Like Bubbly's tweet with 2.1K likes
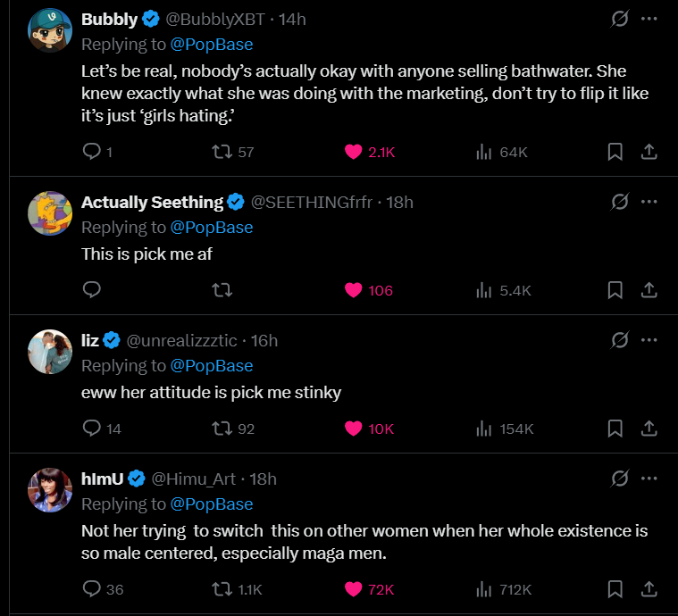 click(x=354, y=152)
